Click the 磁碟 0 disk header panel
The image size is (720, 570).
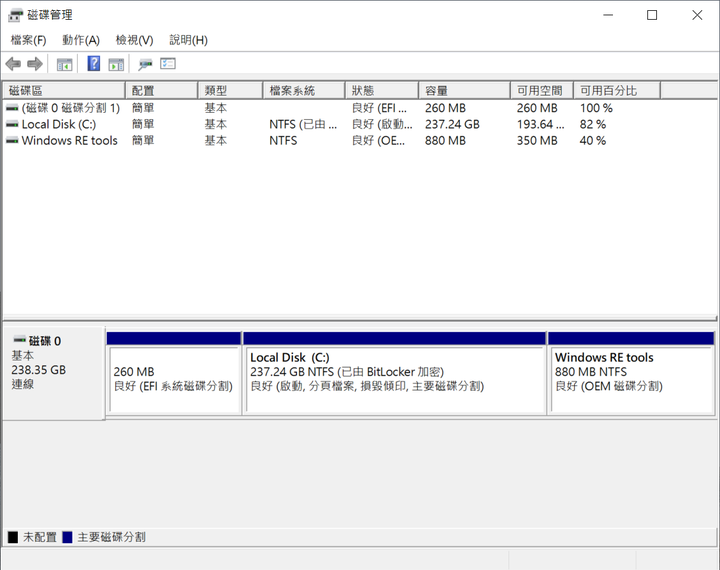[x=54, y=372]
